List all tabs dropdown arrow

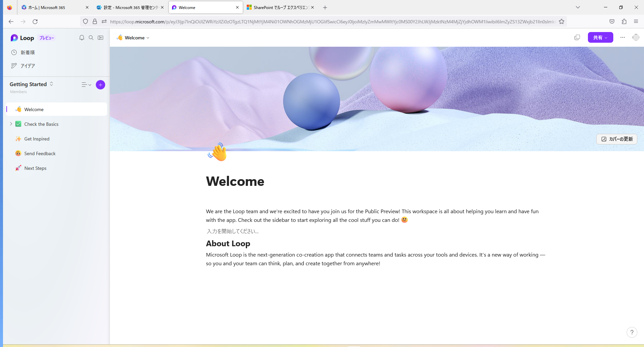point(578,7)
